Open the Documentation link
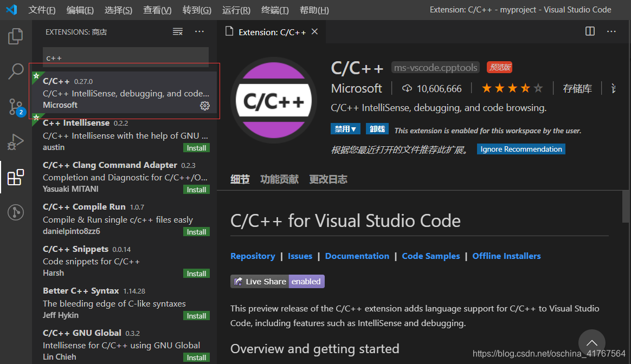Image resolution: width=631 pixels, height=364 pixels. 357,256
